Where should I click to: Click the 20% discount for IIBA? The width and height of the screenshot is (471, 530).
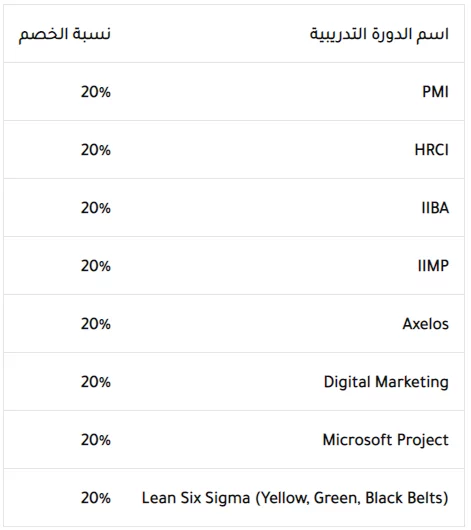coord(96,208)
